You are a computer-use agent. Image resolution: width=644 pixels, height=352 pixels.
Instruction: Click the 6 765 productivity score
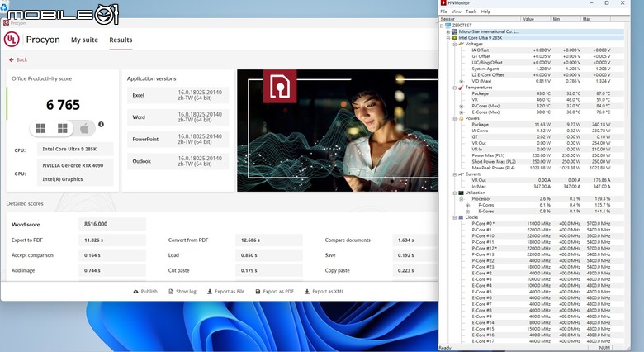coord(63,105)
